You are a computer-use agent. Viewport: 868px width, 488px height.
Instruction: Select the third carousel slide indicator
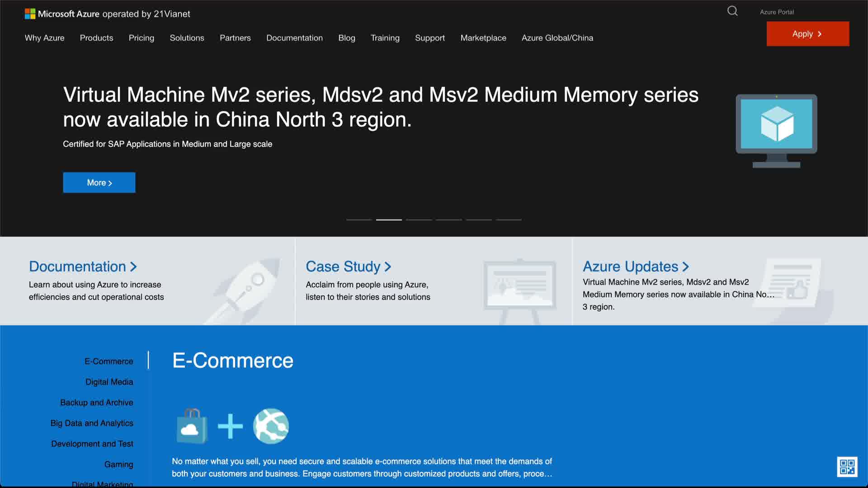click(419, 220)
